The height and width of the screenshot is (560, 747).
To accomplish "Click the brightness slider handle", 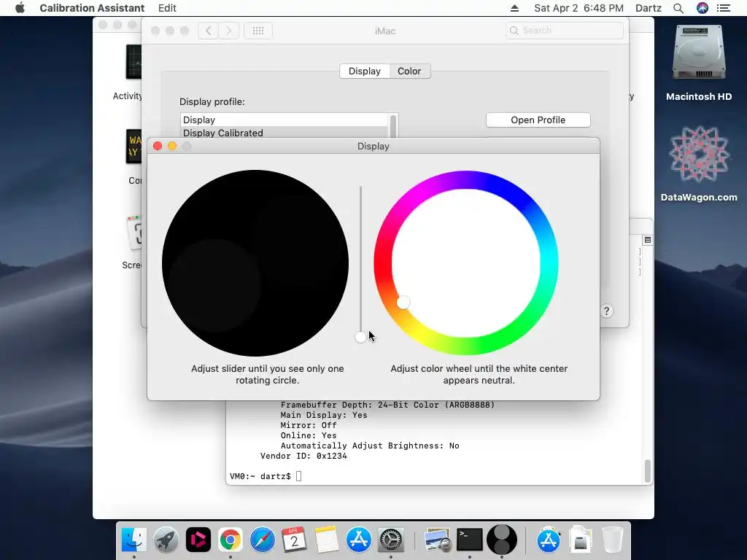I will [360, 337].
